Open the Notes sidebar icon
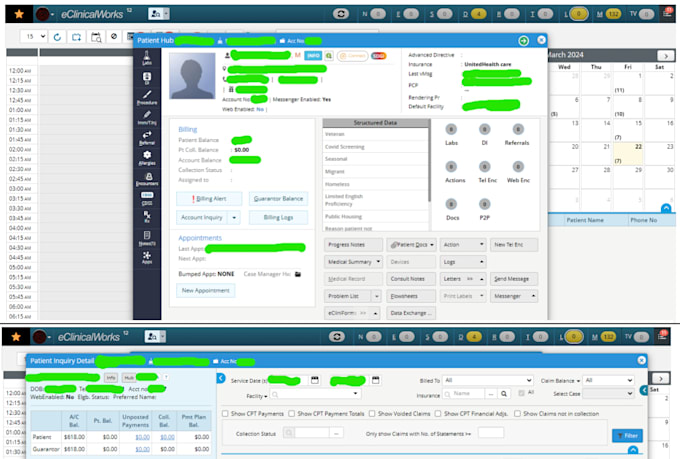Image resolution: width=680 pixels, height=459 pixels. (147, 238)
